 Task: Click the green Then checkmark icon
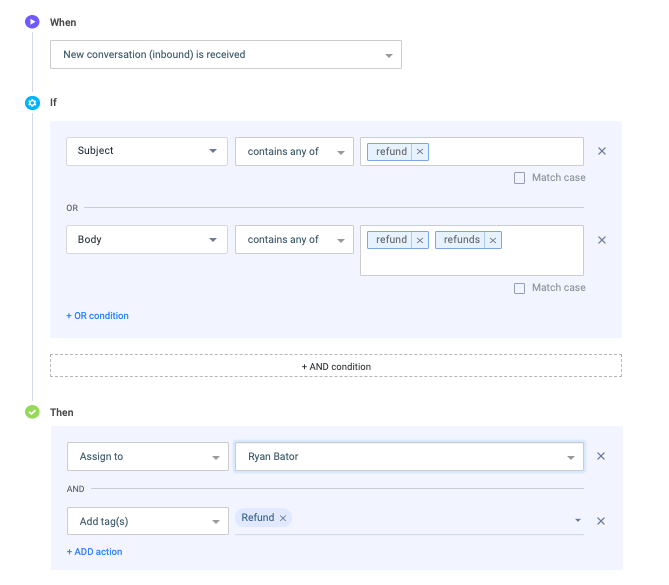[x=32, y=412]
